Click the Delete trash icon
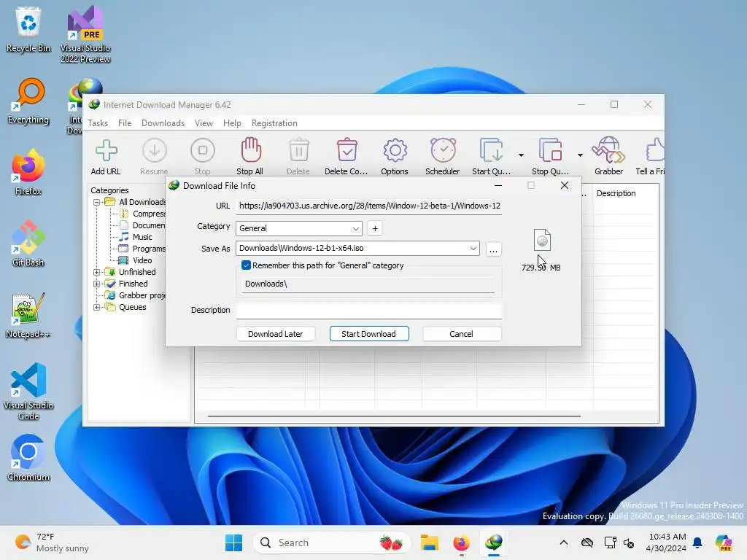 click(298, 150)
